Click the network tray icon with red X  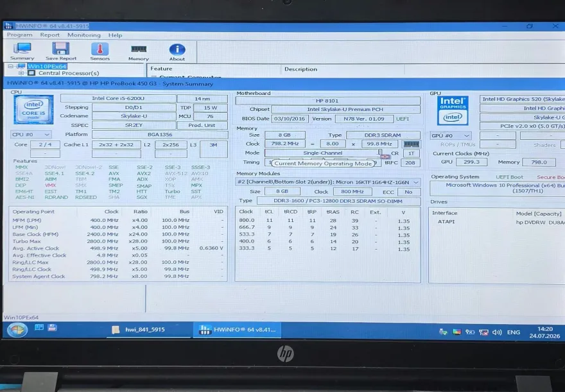coord(483,332)
